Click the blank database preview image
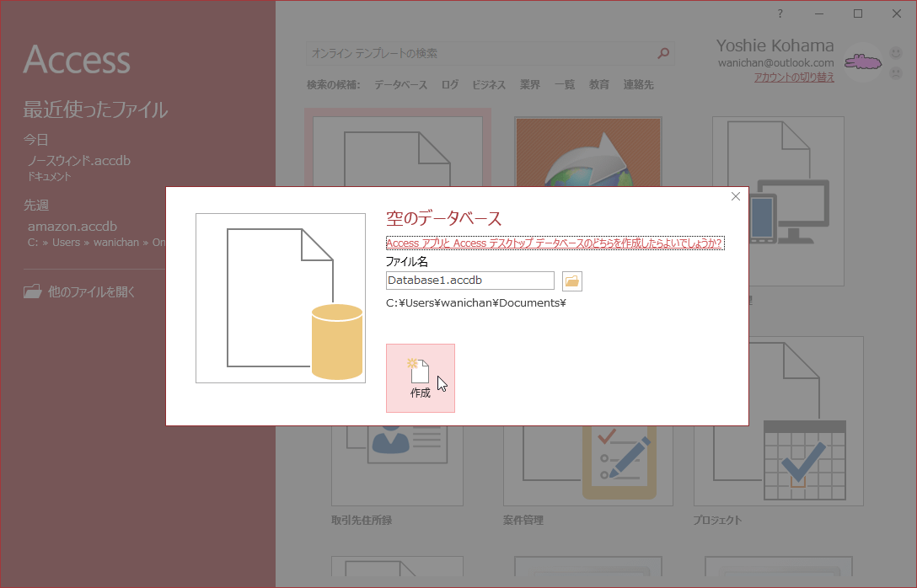917x588 pixels. pos(281,298)
